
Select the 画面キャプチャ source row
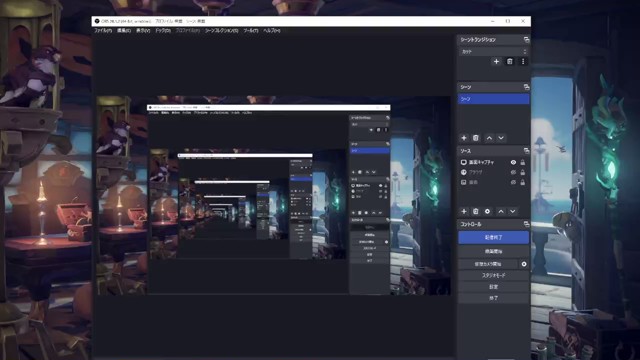493,162
